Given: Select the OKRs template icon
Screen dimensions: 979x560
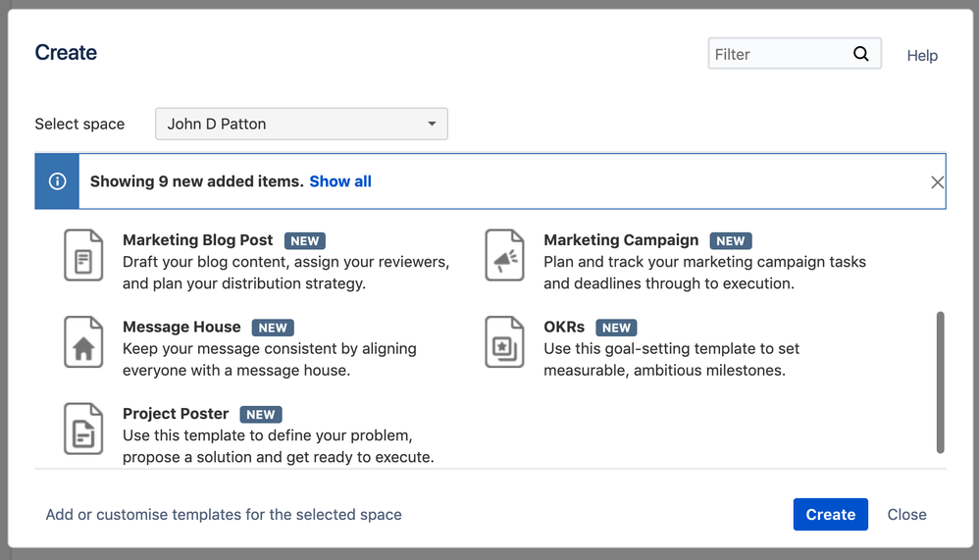Looking at the screenshot, I should point(504,342).
